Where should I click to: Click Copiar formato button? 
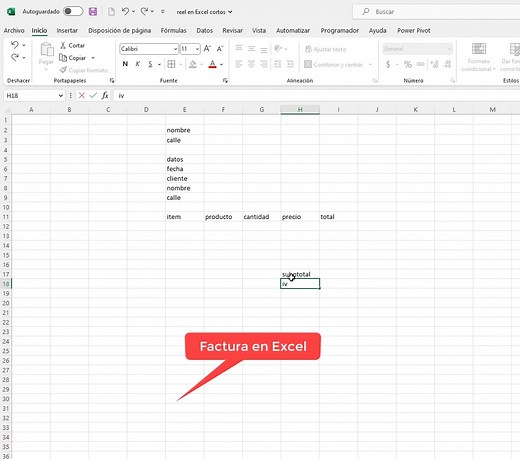[x=83, y=70]
